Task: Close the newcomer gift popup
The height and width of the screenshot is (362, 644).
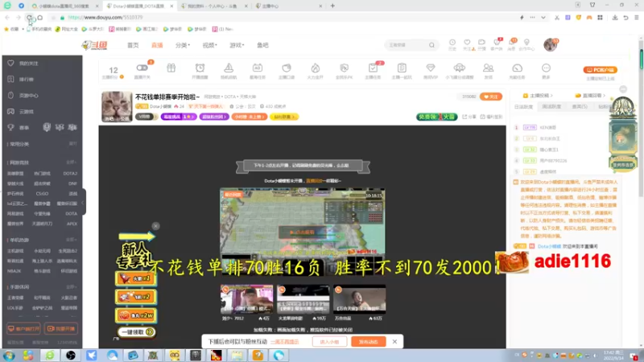Action: click(155, 226)
